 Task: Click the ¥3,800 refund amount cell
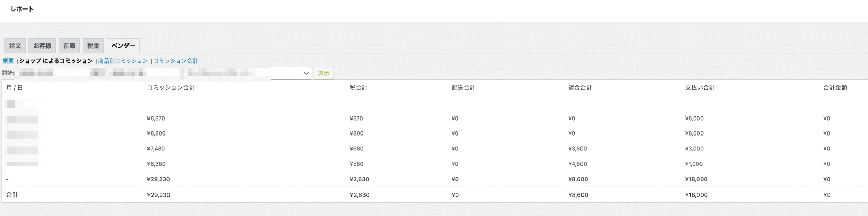click(577, 149)
